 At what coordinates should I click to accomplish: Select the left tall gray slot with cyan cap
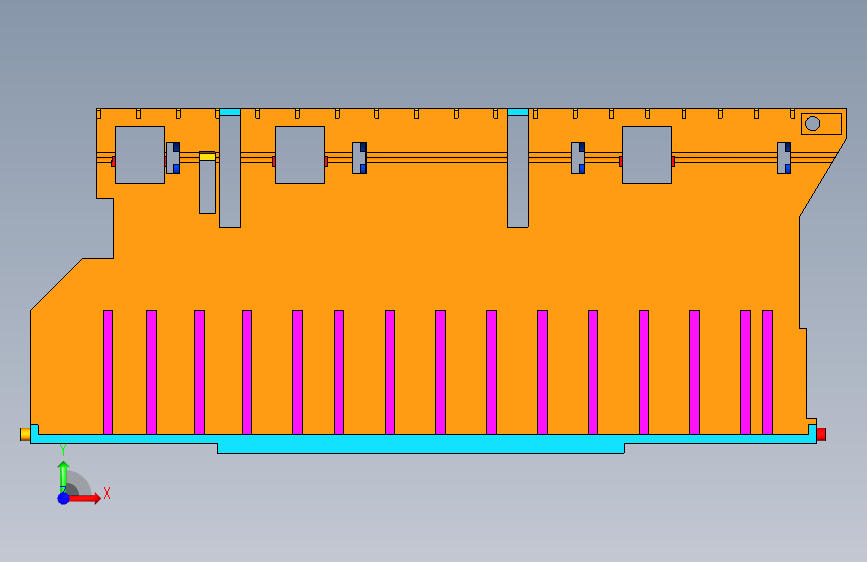point(230,168)
